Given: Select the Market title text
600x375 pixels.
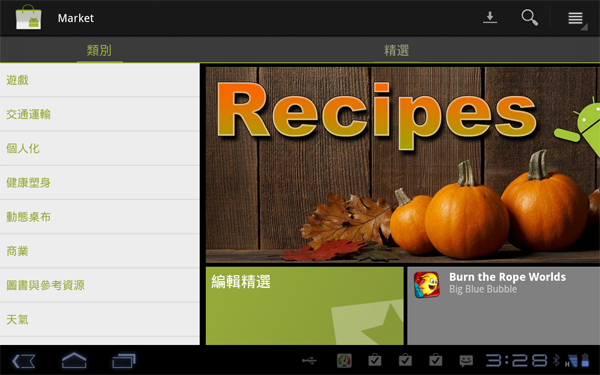Looking at the screenshot, I should tap(76, 18).
